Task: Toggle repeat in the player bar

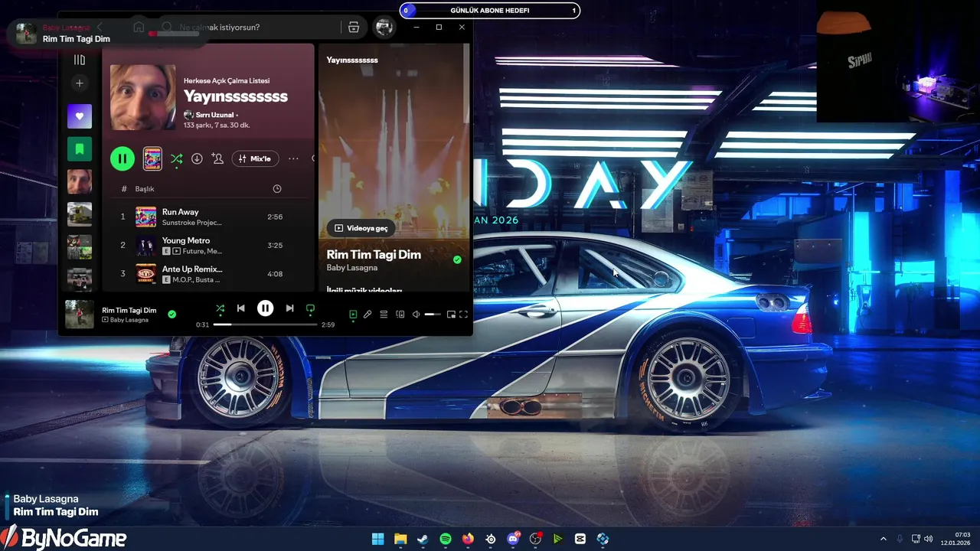Action: [310, 308]
